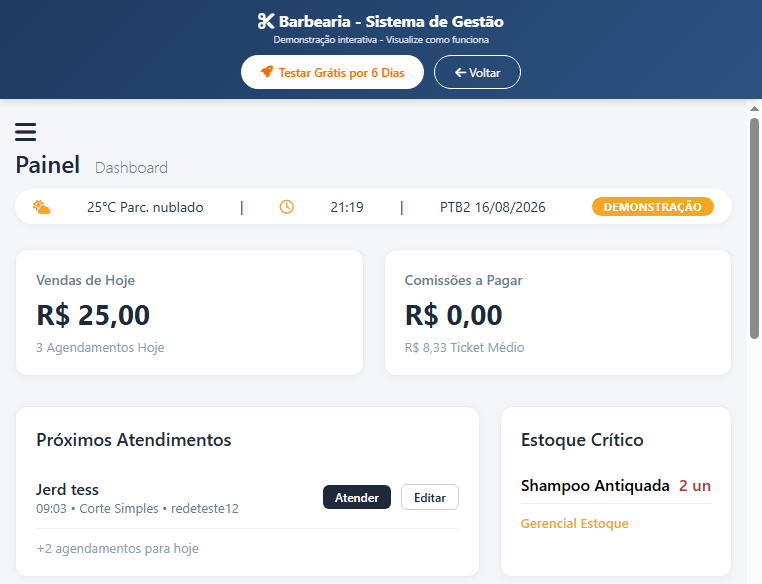Viewport: 762px width, 584px height.
Task: Open the hamburger menu icon
Action: pyautogui.click(x=25, y=132)
